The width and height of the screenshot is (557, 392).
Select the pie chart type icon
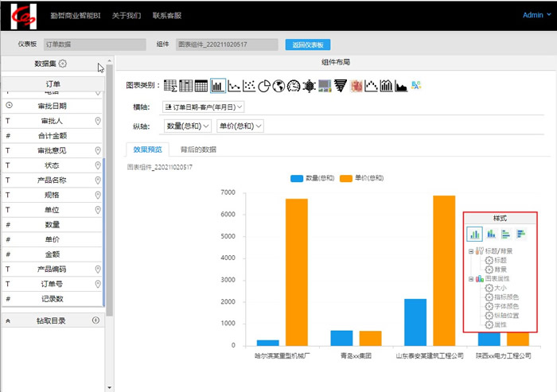pyautogui.click(x=263, y=86)
